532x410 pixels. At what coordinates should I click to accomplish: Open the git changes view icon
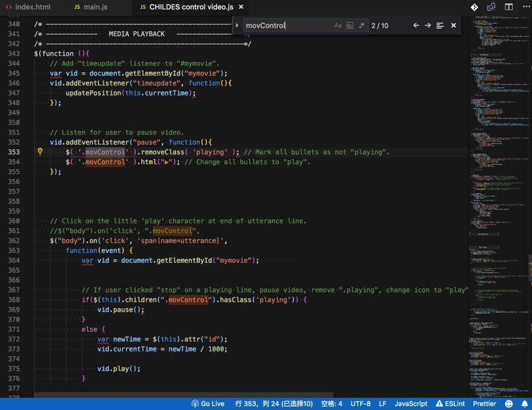pos(474,7)
